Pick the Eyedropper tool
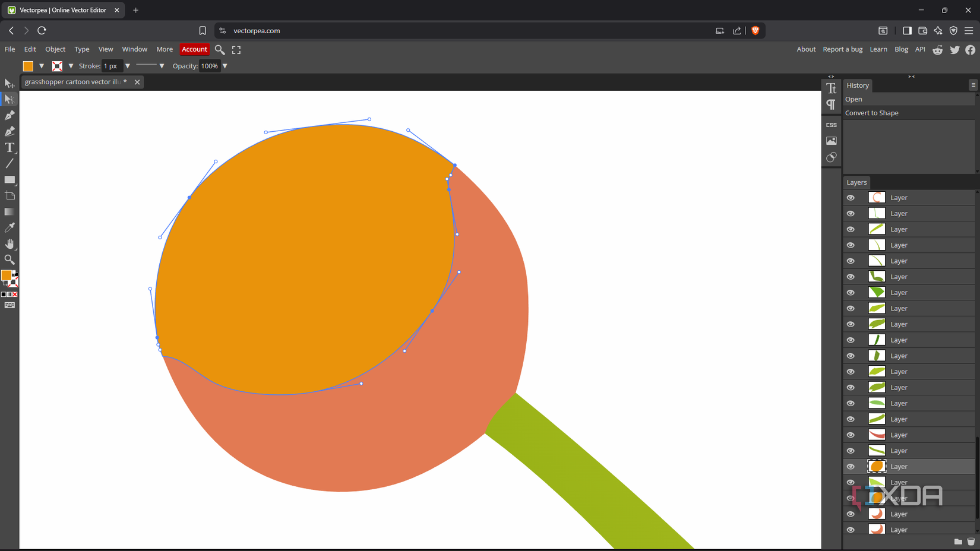The height and width of the screenshot is (551, 980). tap(10, 228)
